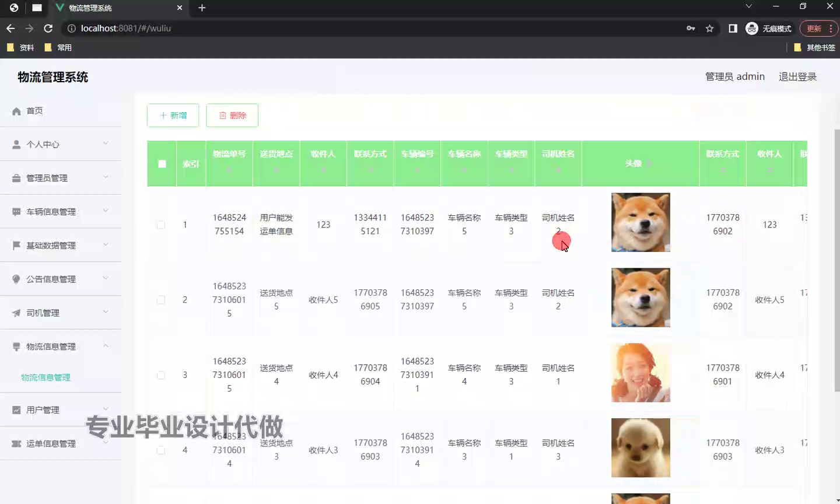
Task: Click the 司机管理 paper plane icon
Action: 16,313
